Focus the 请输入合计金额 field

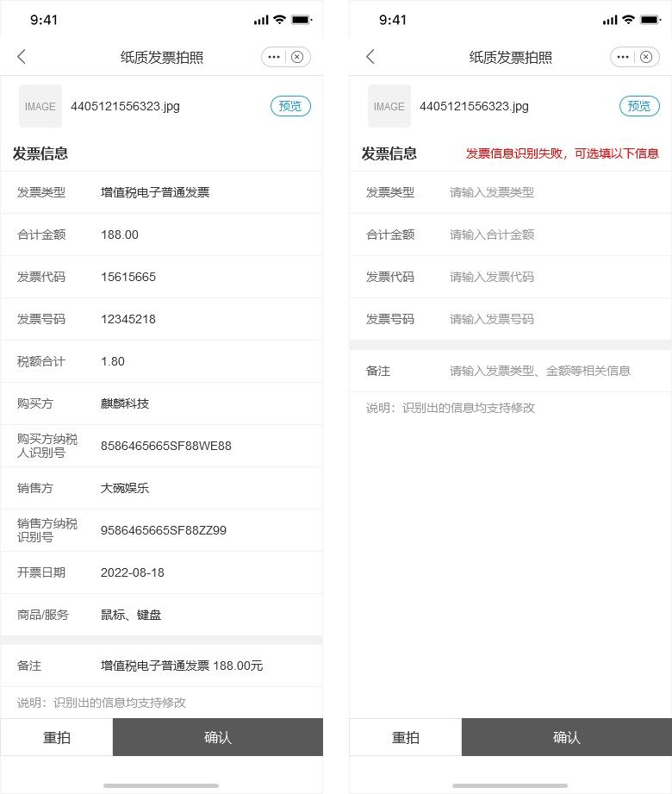click(492, 234)
